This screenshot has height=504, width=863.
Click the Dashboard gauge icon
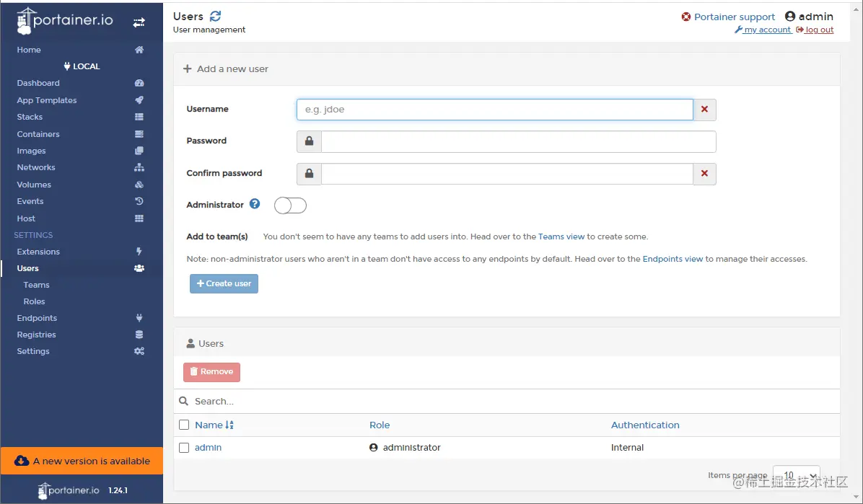click(x=139, y=83)
